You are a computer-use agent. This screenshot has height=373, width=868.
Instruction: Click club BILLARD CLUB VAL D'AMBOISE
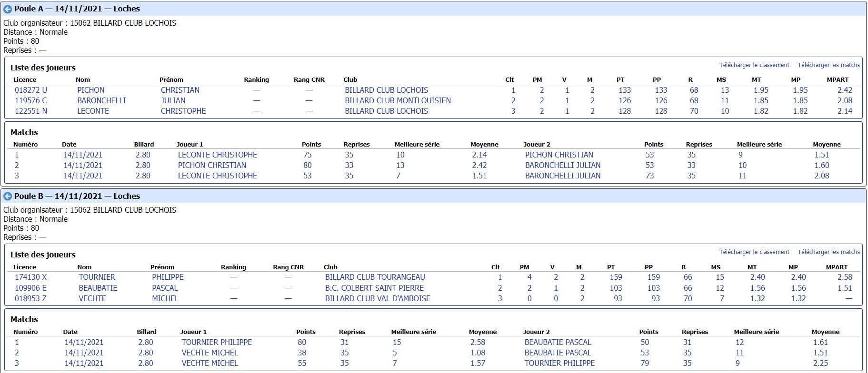pyautogui.click(x=378, y=299)
